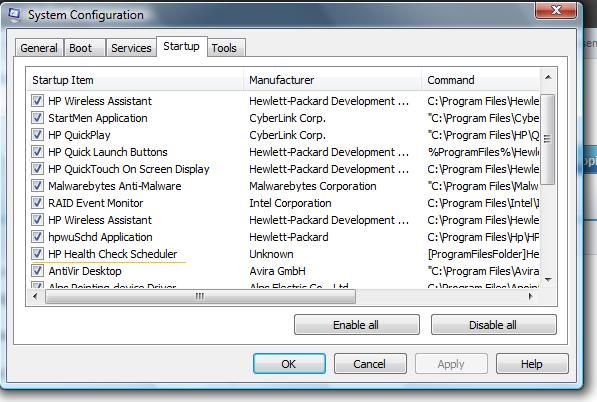597x402 pixels.
Task: Click the System Configuration title bar icon
Action: [14, 14]
